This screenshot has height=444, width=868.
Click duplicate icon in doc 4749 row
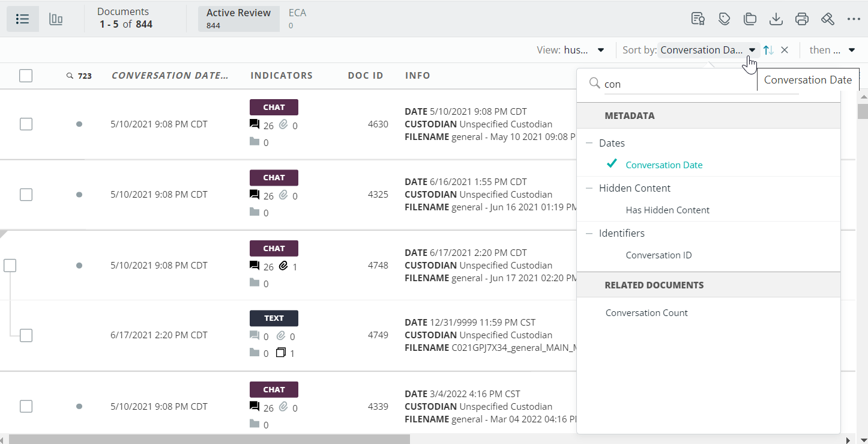[x=280, y=353]
